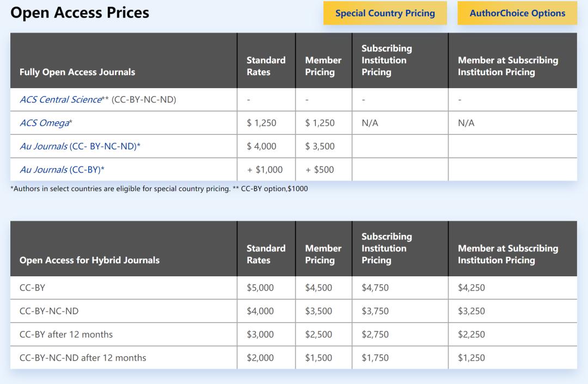
Task: Select the $4,250 hybrid CC-BY price cell
Action: pos(471,288)
